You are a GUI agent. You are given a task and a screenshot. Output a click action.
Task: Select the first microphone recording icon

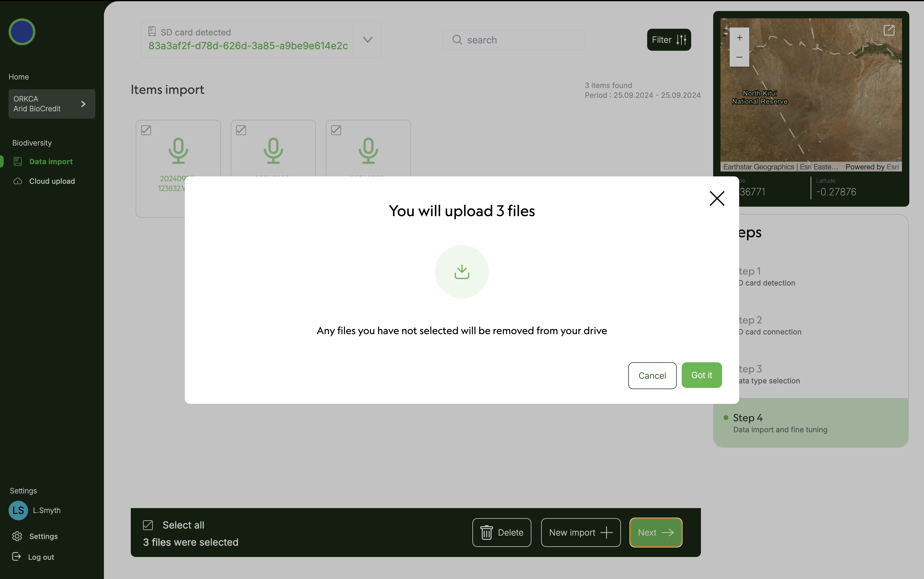(x=178, y=150)
